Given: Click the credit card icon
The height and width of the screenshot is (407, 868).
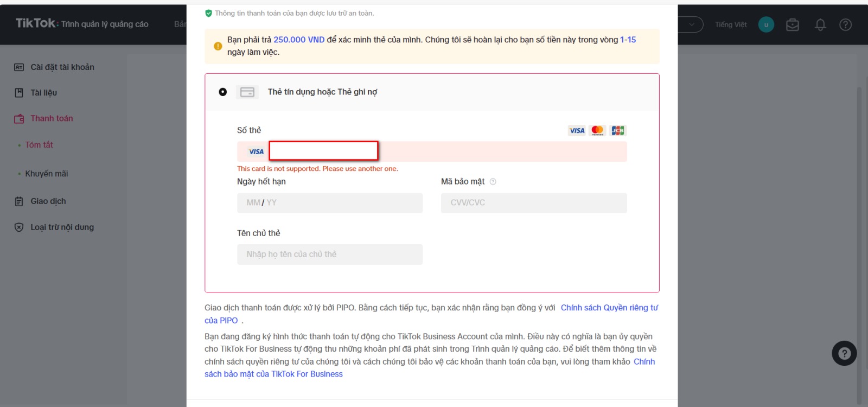Looking at the screenshot, I should [x=247, y=92].
